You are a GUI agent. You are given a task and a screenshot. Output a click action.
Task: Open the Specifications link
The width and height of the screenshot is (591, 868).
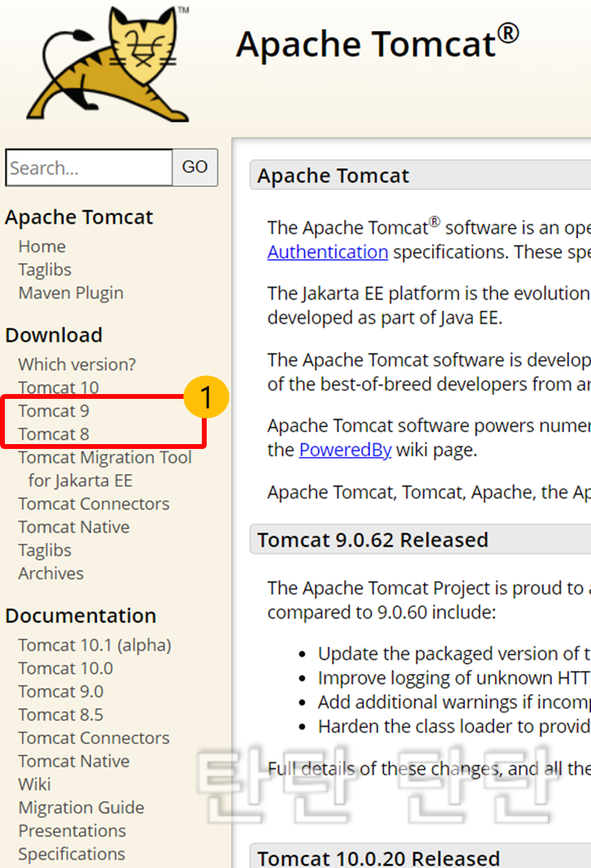coord(72,854)
